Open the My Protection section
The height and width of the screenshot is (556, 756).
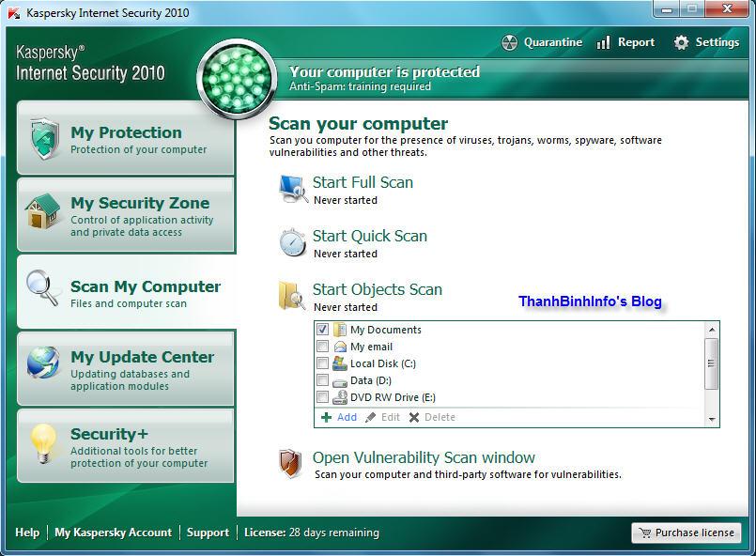(126, 138)
